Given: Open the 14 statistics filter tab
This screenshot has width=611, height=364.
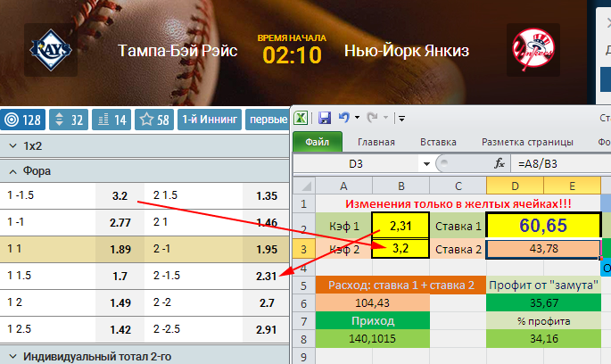Looking at the screenshot, I should 111,120.
